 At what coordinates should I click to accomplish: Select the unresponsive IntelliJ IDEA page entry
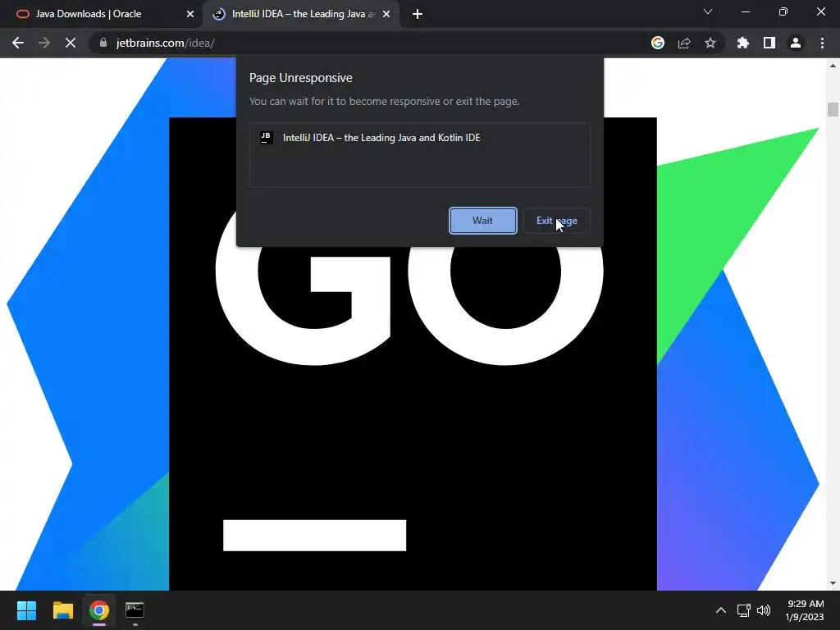pyautogui.click(x=420, y=138)
